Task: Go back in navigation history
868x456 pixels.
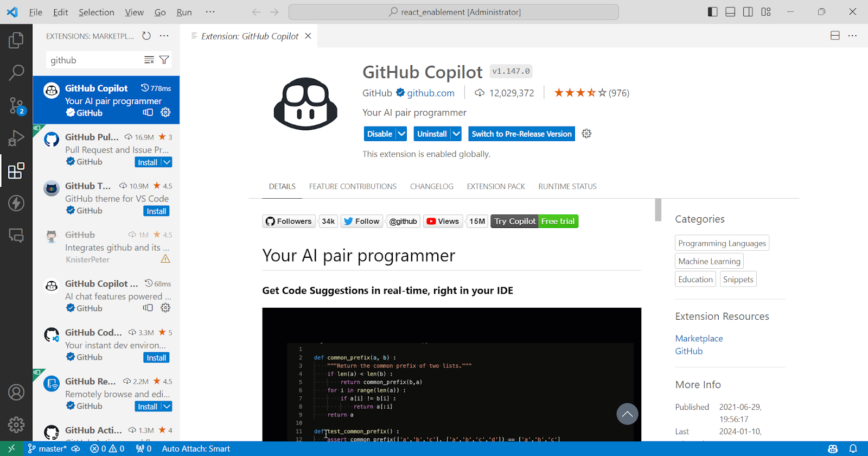Action: pyautogui.click(x=257, y=12)
